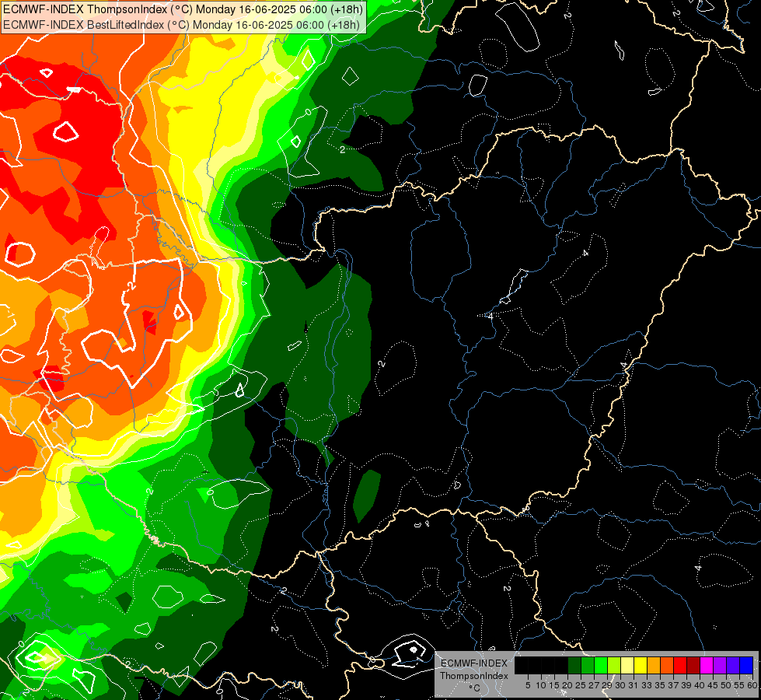Click legend scale value 37
The height and width of the screenshot is (700, 761).
pyautogui.click(x=673, y=685)
